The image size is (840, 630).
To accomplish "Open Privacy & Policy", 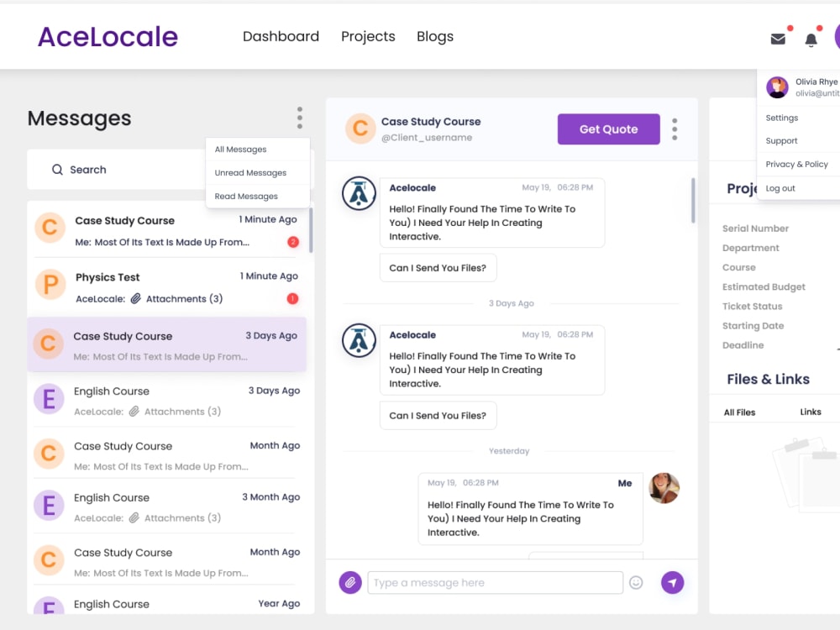I will 796,164.
